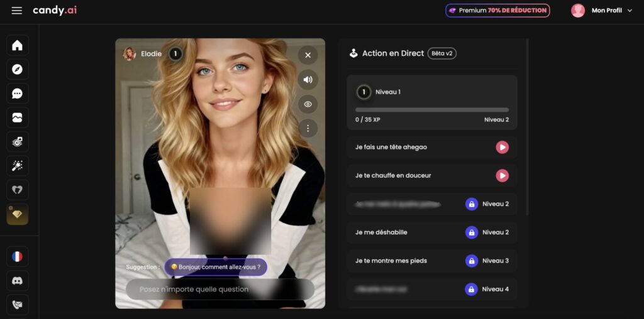Open the Chat bubble sidebar icon

tap(18, 94)
